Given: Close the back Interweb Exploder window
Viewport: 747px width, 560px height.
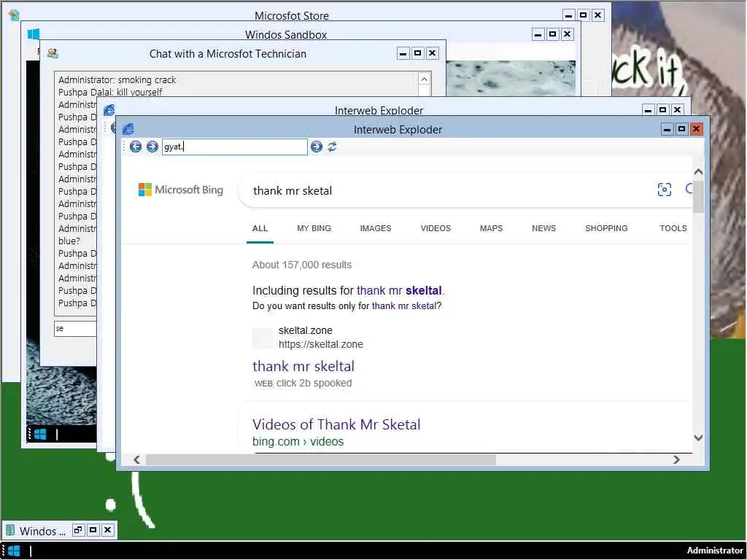Looking at the screenshot, I should (677, 110).
